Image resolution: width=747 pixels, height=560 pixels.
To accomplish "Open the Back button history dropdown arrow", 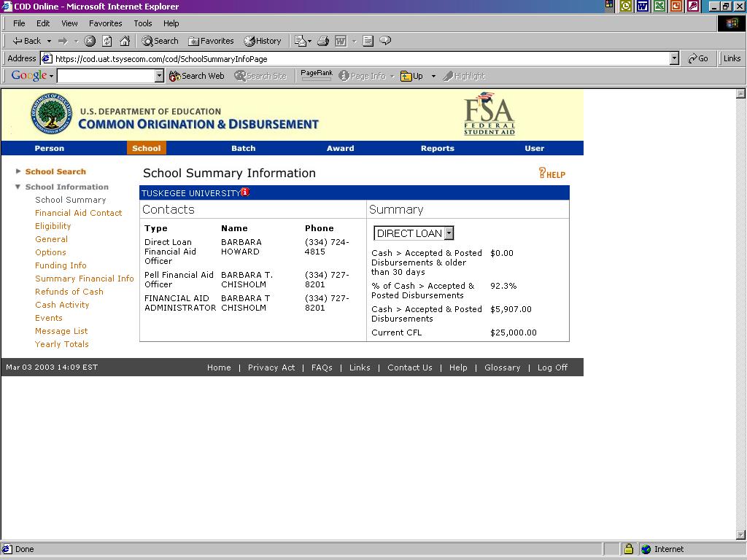I will click(49, 42).
